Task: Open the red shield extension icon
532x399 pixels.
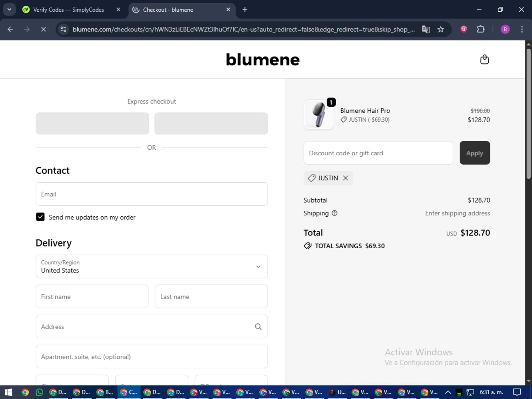Action: click(x=464, y=29)
